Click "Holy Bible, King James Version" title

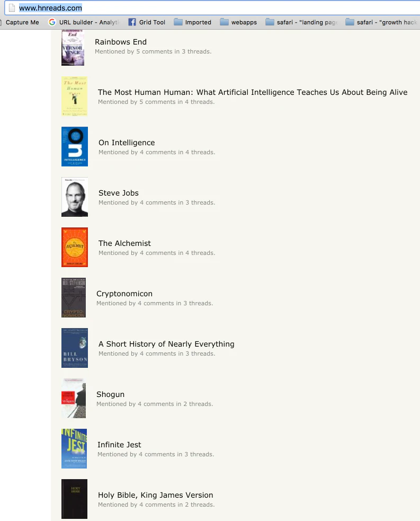[x=155, y=495]
